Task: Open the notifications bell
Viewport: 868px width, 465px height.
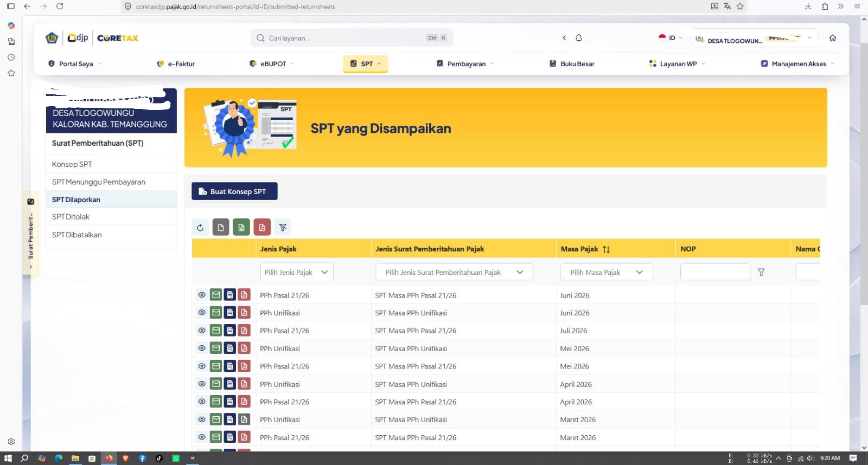Action: [x=579, y=38]
